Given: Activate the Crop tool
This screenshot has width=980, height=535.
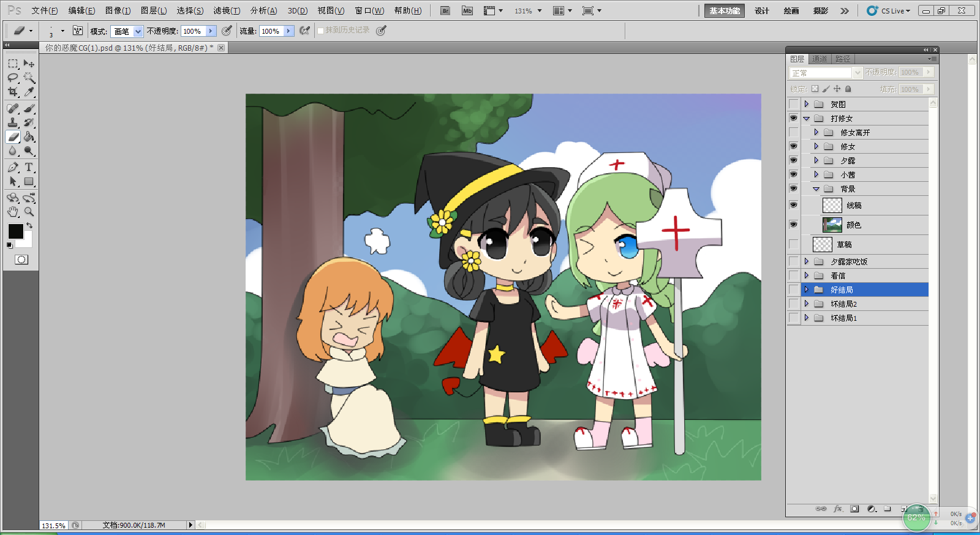Looking at the screenshot, I should 13,92.
